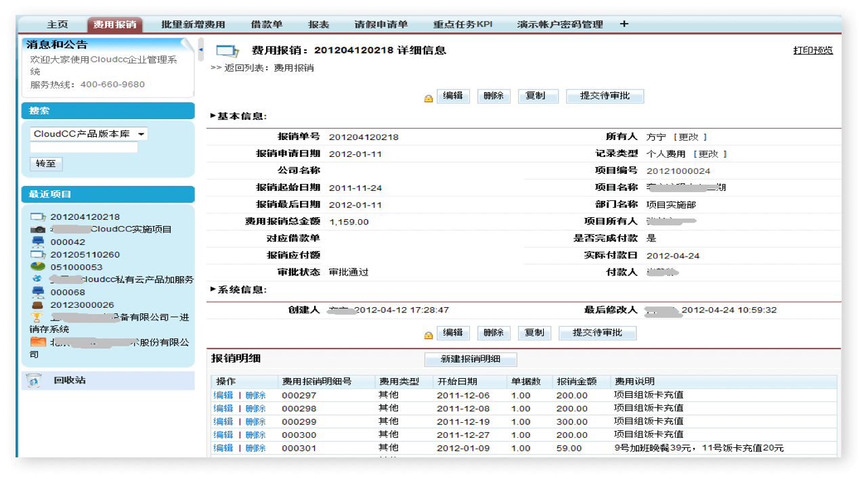
Task: Click the green icon beside 051000053
Action: (x=38, y=267)
